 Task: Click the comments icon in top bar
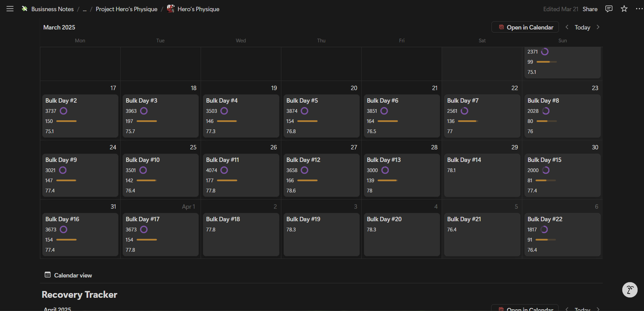point(609,9)
